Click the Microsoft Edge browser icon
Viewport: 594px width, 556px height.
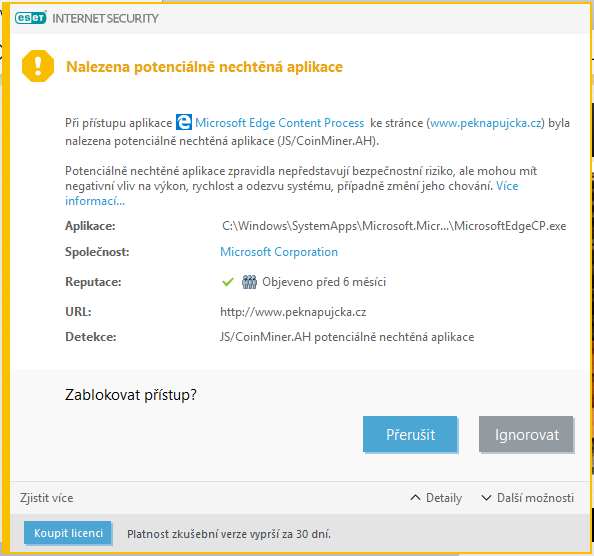[184, 122]
